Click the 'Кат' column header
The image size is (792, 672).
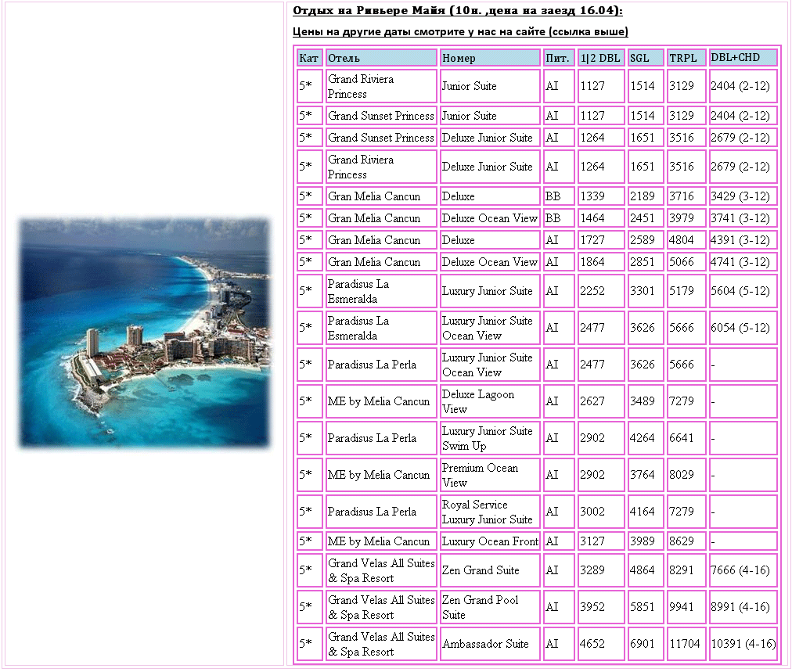pyautogui.click(x=309, y=58)
